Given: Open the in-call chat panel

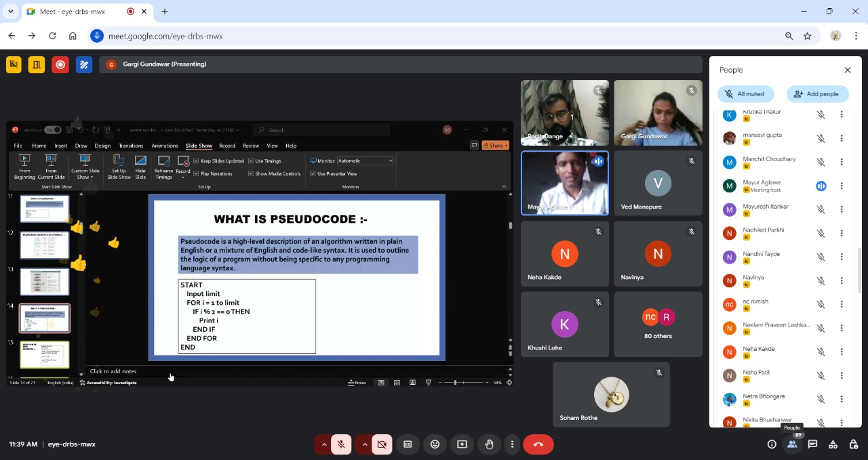Looking at the screenshot, I should coord(812,444).
